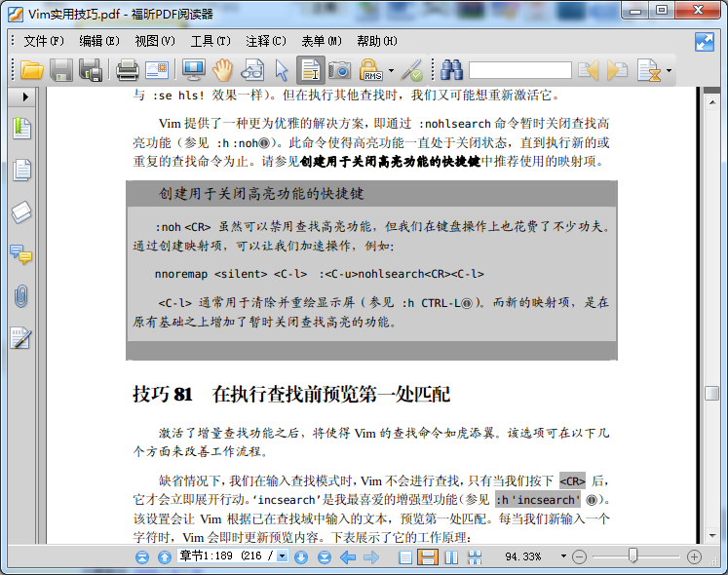Open the zoom percentage dropdown 94.33%

(x=563, y=556)
